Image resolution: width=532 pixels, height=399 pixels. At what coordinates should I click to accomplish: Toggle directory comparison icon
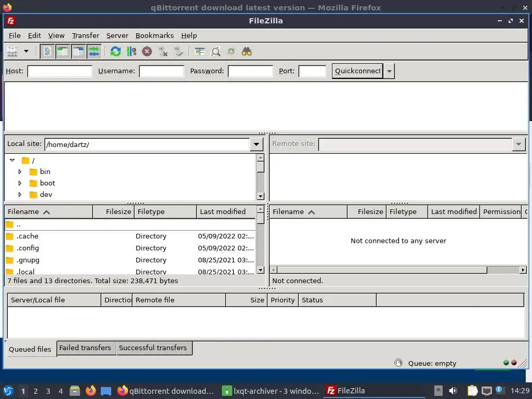click(216, 51)
